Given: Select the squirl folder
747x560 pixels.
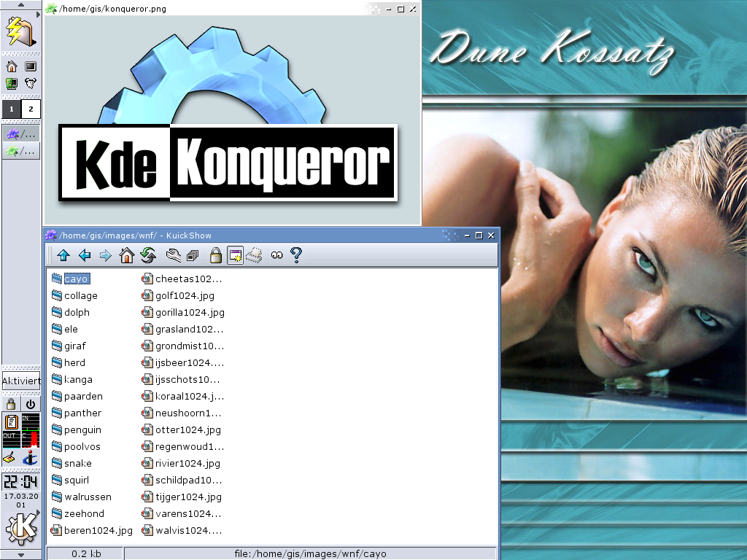Looking at the screenshot, I should coord(70,480).
